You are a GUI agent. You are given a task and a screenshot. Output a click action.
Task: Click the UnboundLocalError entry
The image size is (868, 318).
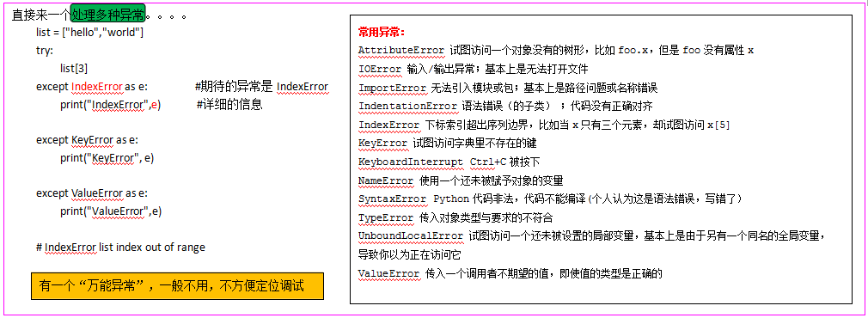410,236
